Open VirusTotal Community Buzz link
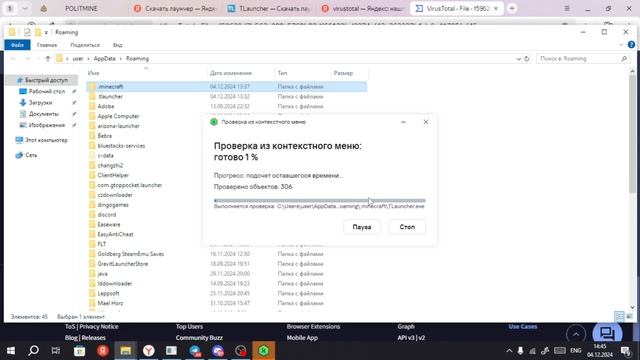This screenshot has height=360, width=640. click(x=199, y=338)
